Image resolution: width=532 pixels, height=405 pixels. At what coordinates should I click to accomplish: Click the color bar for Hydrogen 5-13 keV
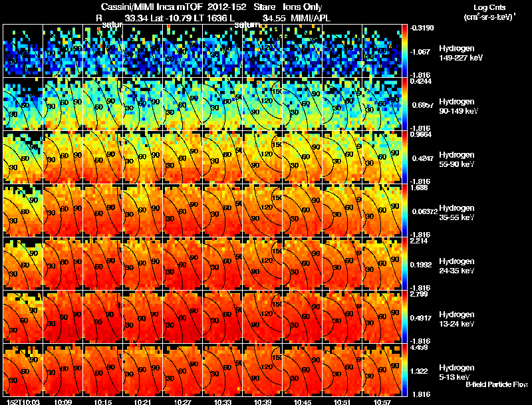point(404,370)
